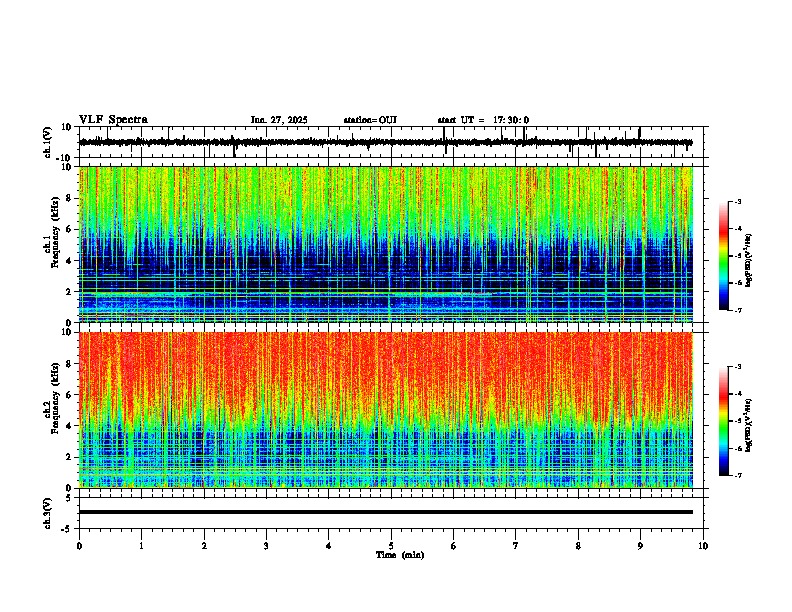
Task: Click tick label "10" on the time axis
Action: click(x=703, y=546)
